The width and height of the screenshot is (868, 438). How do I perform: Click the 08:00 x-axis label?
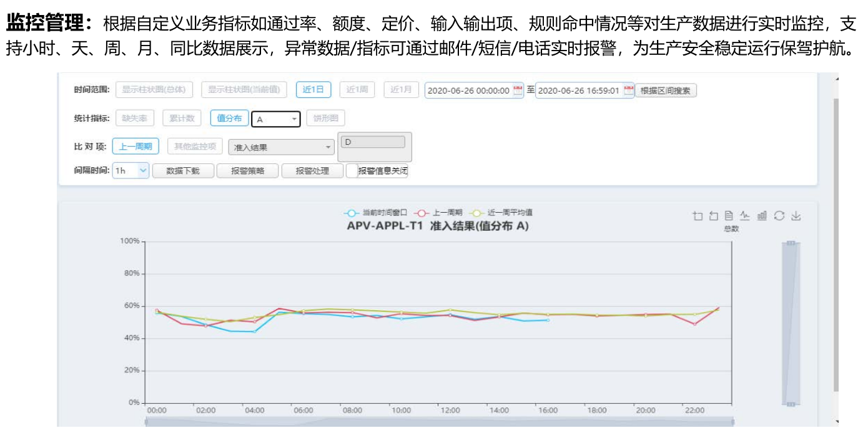click(352, 411)
